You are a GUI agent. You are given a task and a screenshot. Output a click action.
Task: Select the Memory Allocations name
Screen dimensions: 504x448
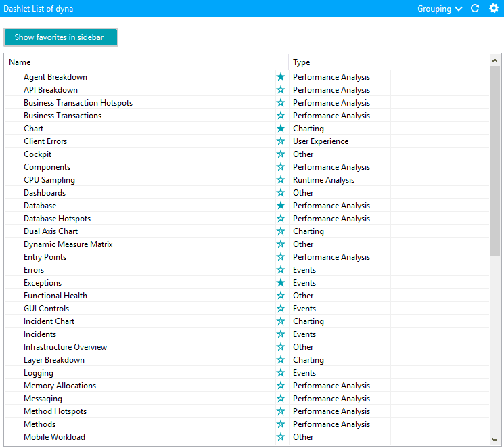(60, 386)
